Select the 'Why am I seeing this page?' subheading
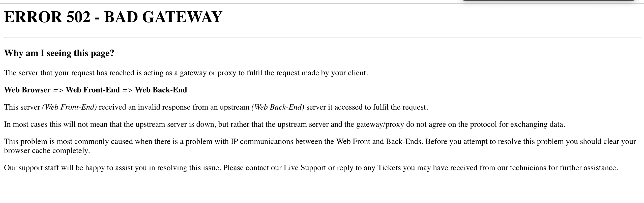The image size is (644, 203). click(x=59, y=53)
